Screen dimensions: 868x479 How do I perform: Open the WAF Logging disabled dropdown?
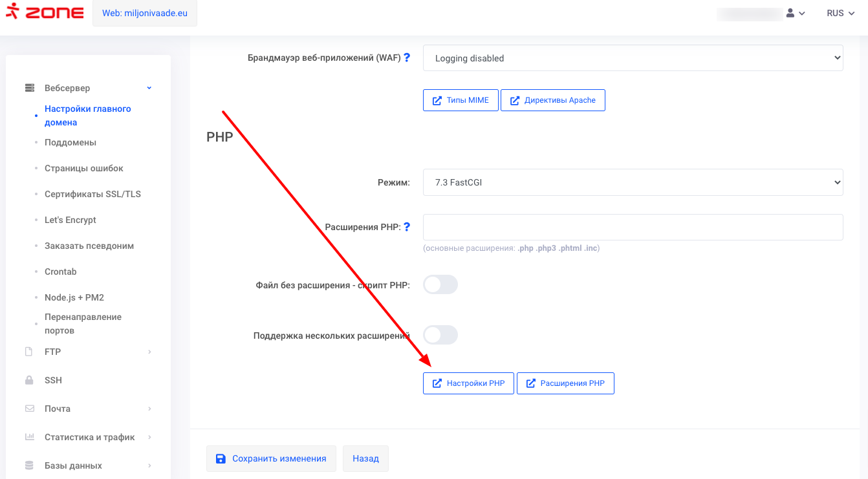coord(633,58)
